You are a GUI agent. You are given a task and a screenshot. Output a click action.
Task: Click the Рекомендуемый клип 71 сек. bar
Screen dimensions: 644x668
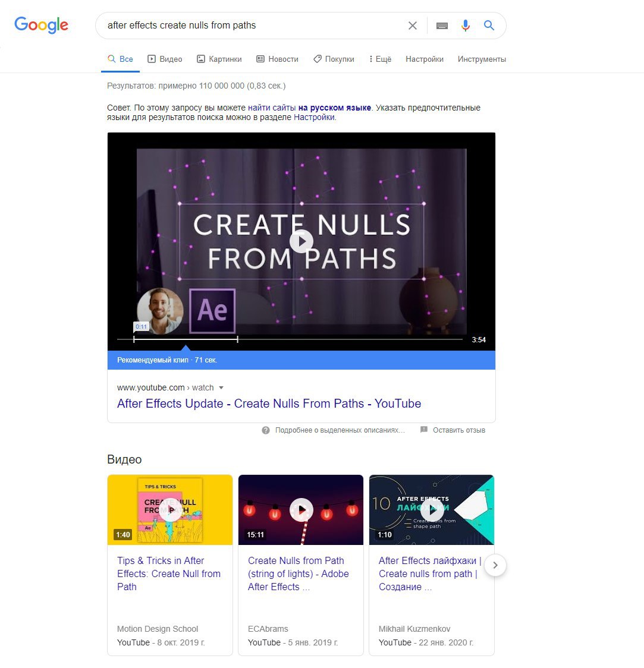[301, 360]
